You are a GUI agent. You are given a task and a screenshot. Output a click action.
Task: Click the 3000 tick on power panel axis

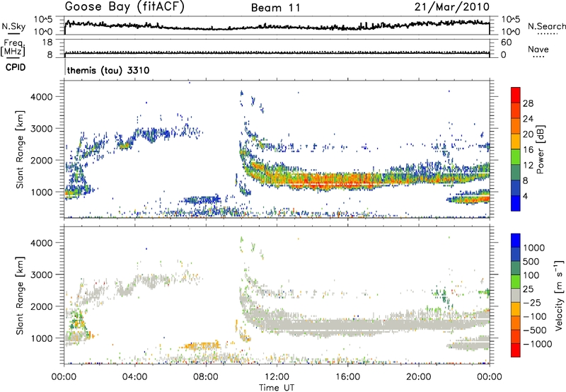(42, 129)
